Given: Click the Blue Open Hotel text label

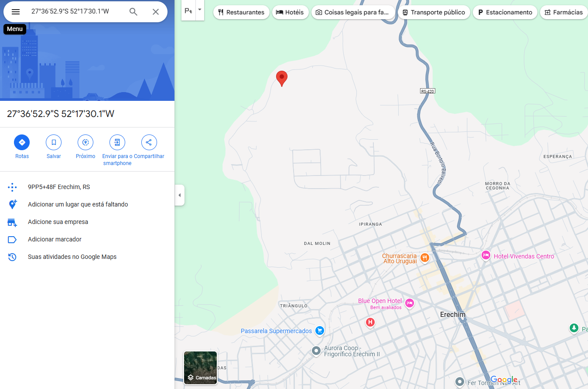Looking at the screenshot, I should 380,301.
